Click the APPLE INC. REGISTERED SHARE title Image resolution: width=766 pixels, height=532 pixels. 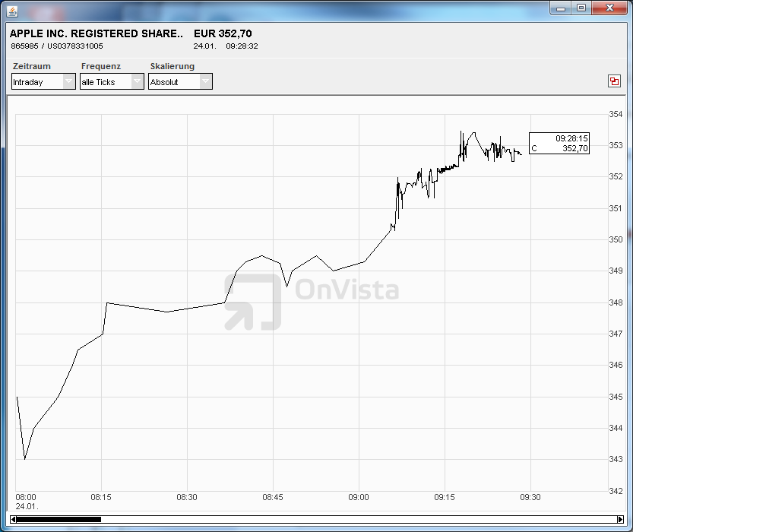97,33
